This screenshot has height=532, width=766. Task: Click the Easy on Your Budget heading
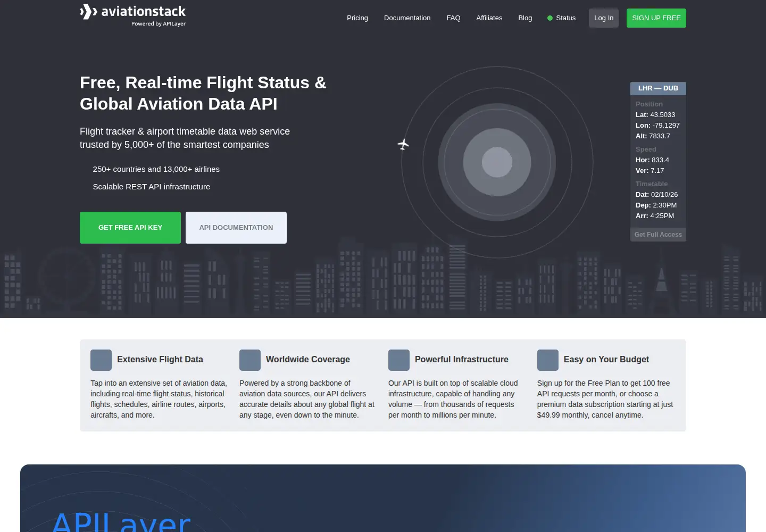pyautogui.click(x=606, y=360)
